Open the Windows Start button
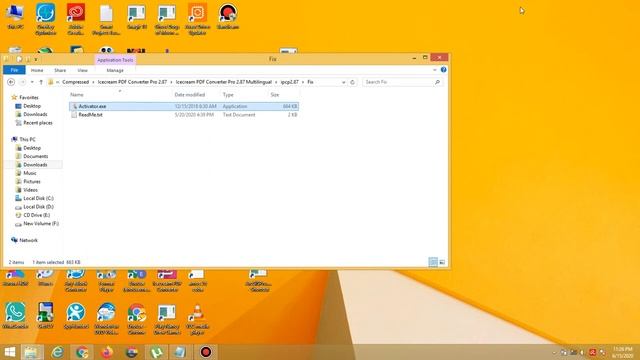This screenshot has width=640, height=360. pyautogui.click(x=9, y=352)
